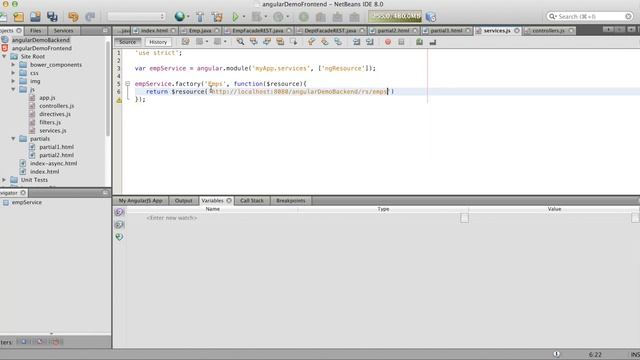Open the controllers.js editor tab

point(549,31)
